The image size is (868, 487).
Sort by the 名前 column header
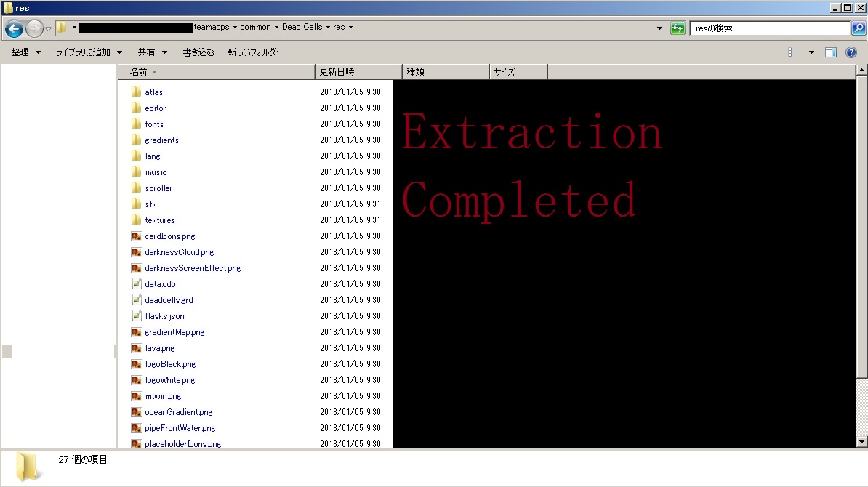coord(138,72)
